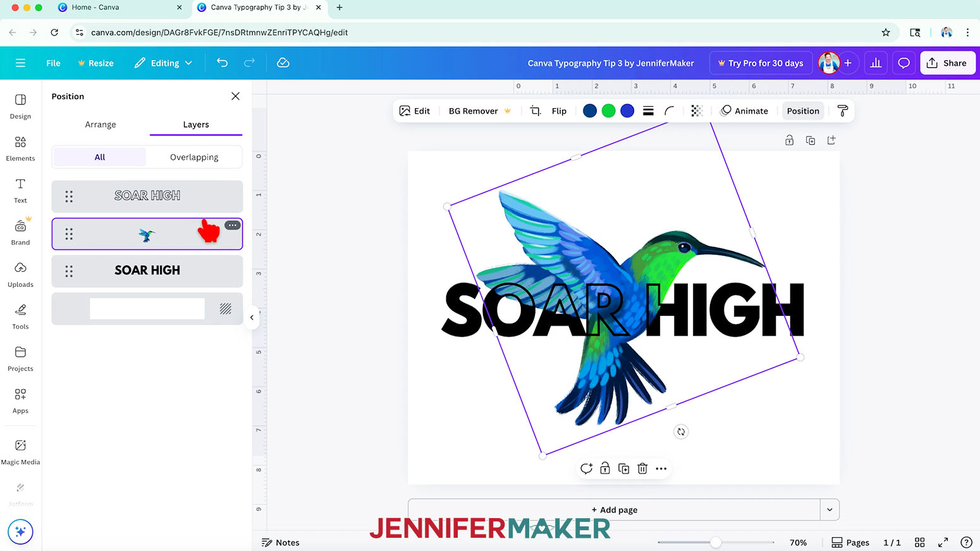The width and height of the screenshot is (980, 551).
Task: Click the delete trash icon under image
Action: point(642,468)
